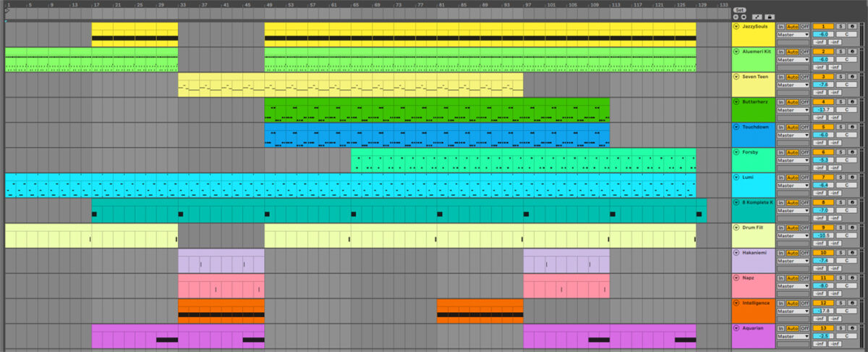
Task: Click the Set locator button
Action: coord(739,10)
